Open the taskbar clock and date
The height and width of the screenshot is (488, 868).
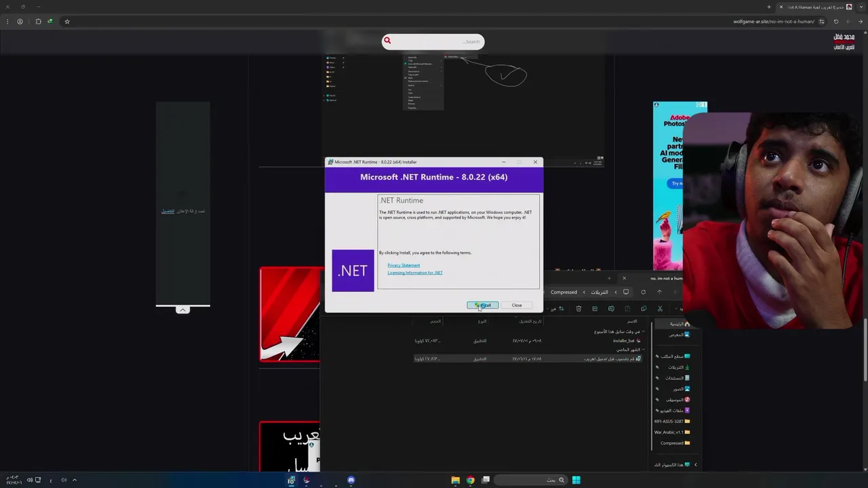(14, 479)
